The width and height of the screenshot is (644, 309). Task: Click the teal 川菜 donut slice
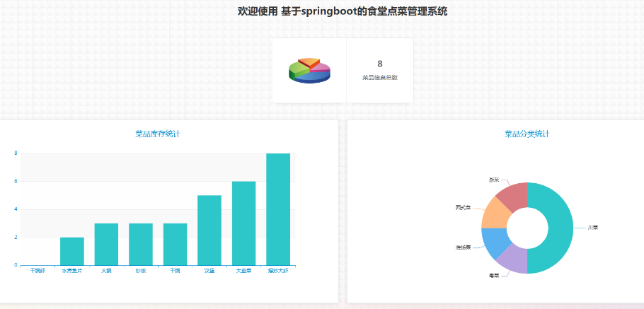pyautogui.click(x=560, y=228)
